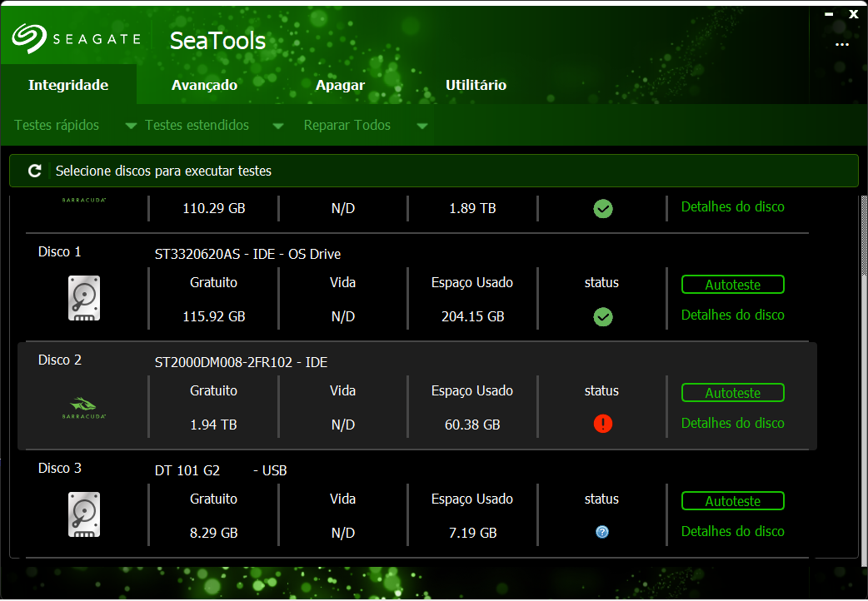Select the DT 101 G2 - USB title
This screenshot has height=601, width=868.
click(220, 470)
